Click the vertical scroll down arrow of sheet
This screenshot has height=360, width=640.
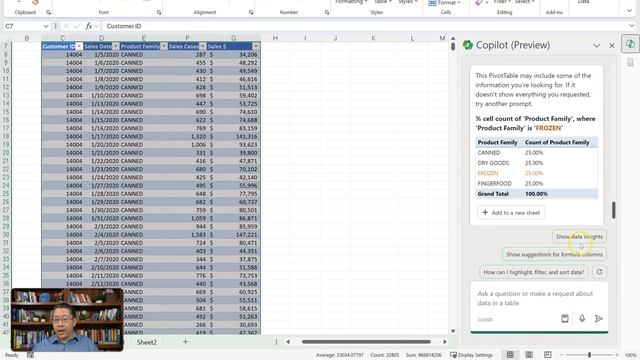click(x=453, y=331)
